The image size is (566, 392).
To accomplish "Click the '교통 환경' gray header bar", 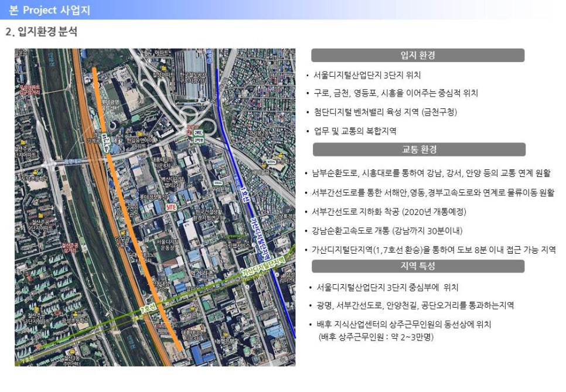I will [419, 149].
